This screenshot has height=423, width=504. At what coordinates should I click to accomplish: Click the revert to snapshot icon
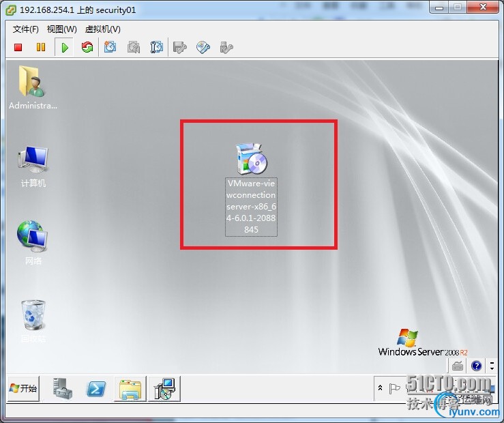click(134, 47)
